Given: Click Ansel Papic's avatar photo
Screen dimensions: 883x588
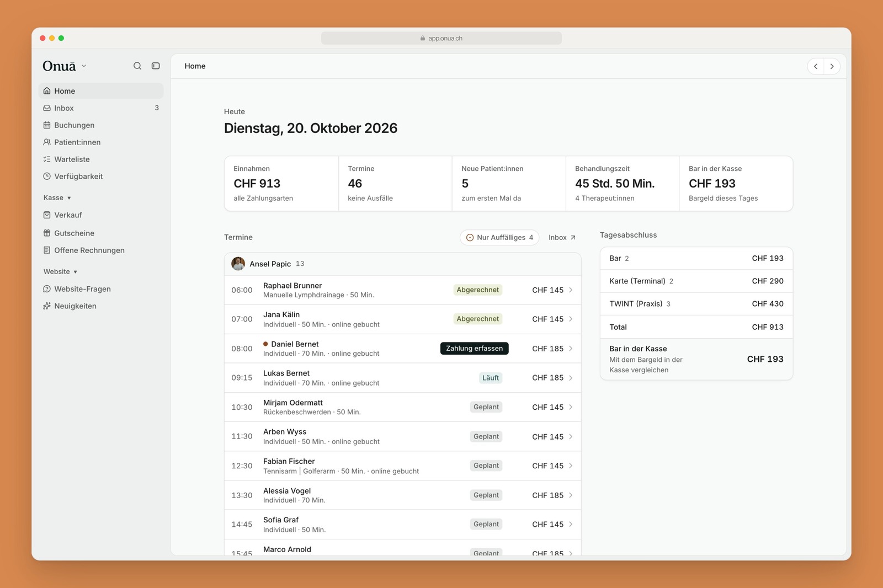Looking at the screenshot, I should 238,264.
